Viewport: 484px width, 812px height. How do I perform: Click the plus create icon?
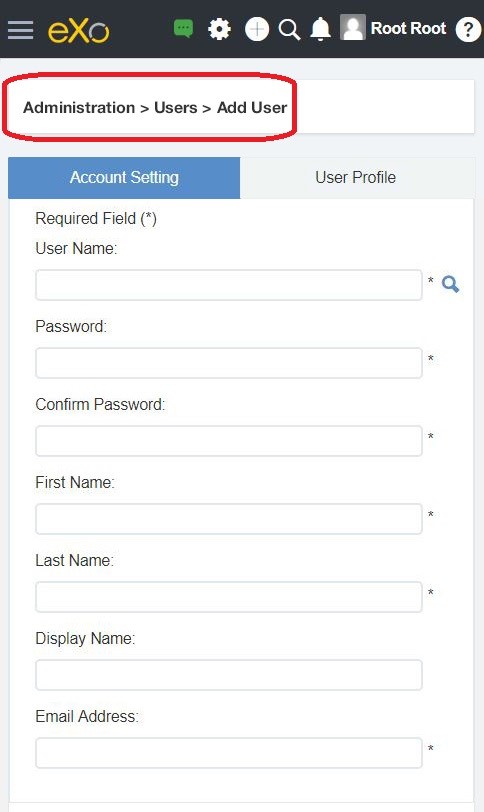point(257,30)
